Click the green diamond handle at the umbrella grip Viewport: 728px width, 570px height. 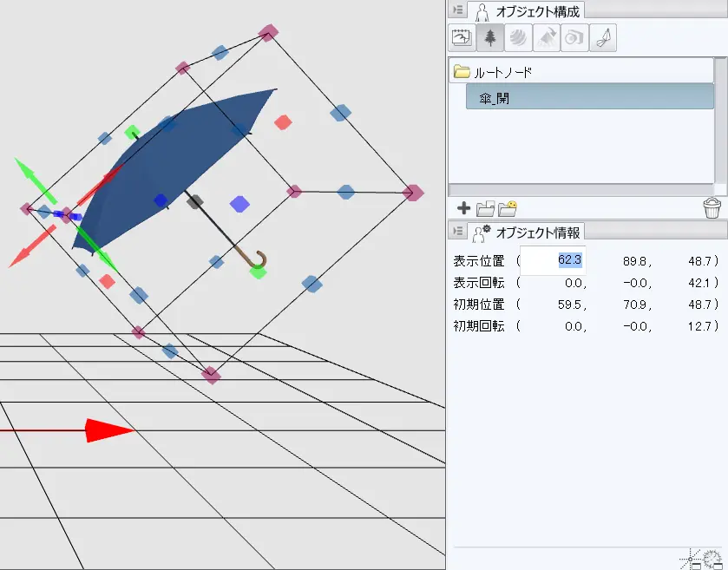(x=259, y=272)
